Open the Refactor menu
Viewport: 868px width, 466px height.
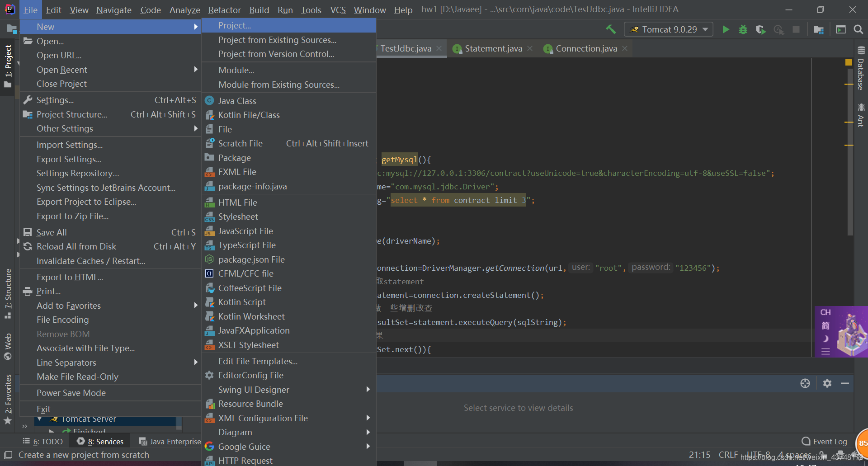point(224,9)
